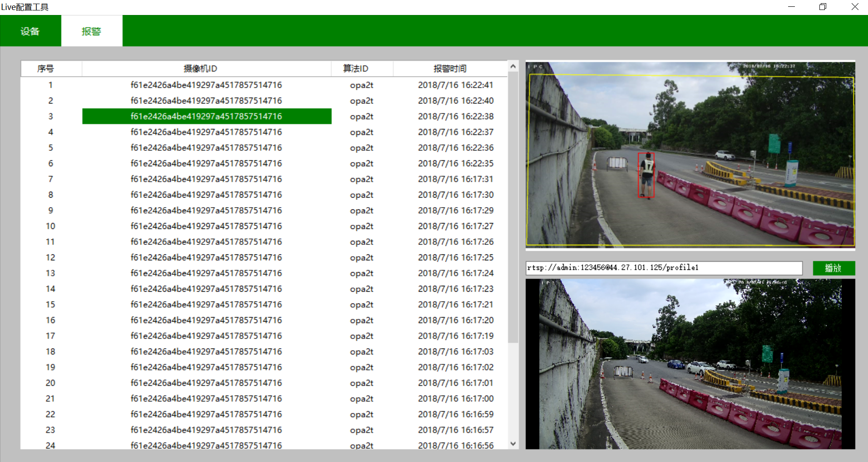The height and width of the screenshot is (462, 868).
Task: Select alarm time 2018/7/16 16:16:57
Action: pos(456,430)
